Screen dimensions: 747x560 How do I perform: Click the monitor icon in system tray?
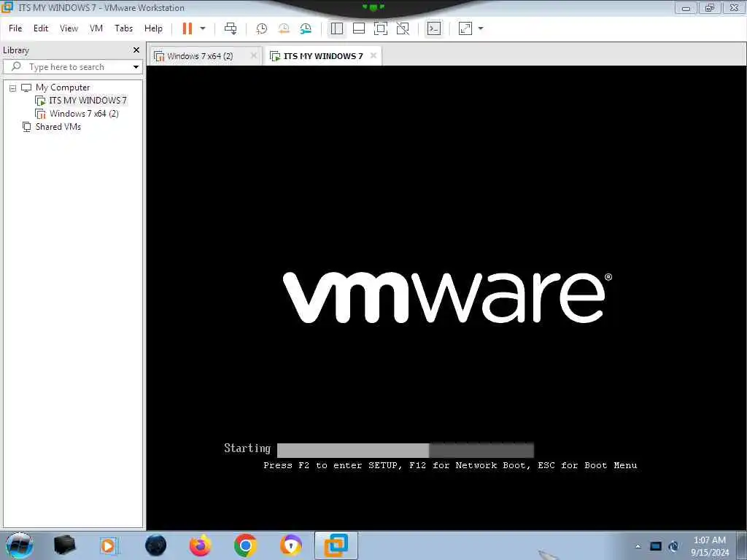(656, 546)
